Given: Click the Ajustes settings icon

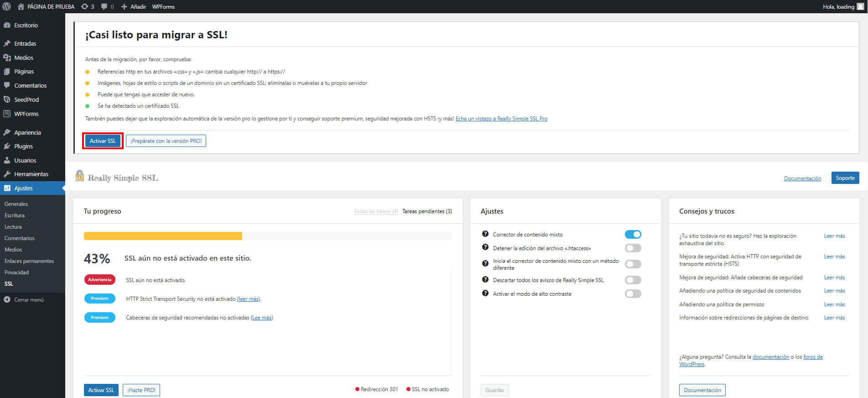Looking at the screenshot, I should point(7,188).
